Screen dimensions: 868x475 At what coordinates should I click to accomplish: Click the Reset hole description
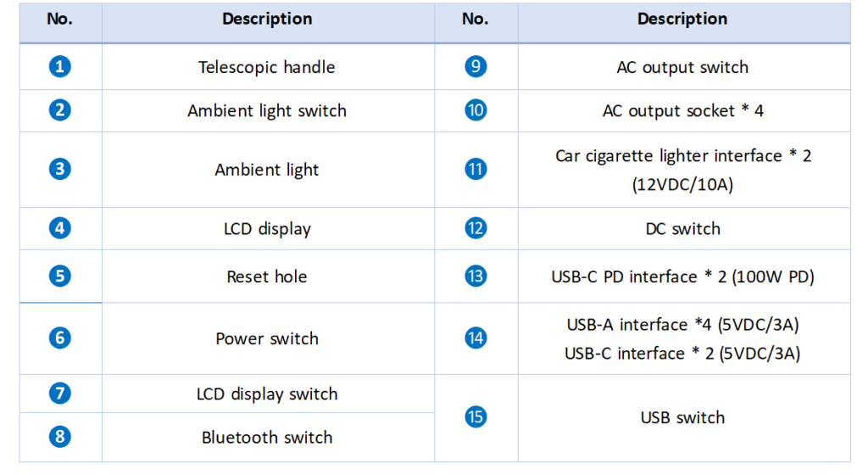point(267,277)
